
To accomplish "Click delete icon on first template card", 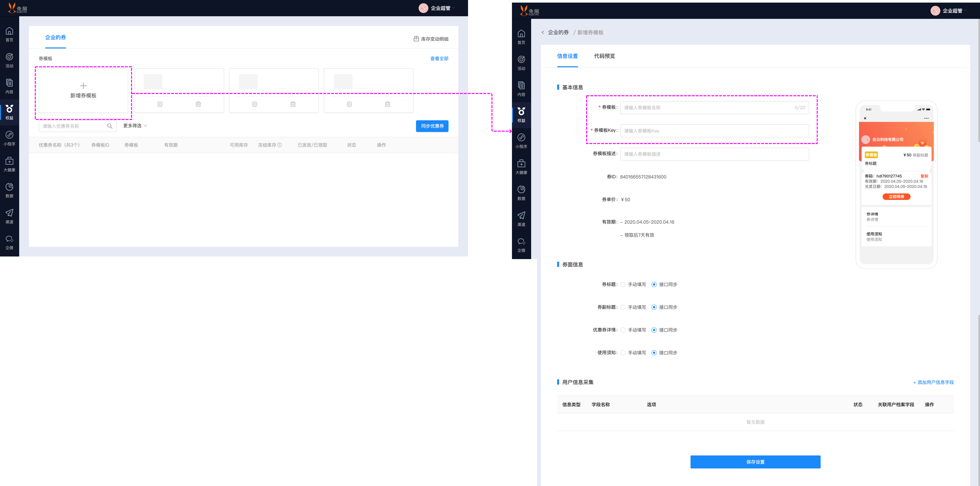I will click(198, 104).
